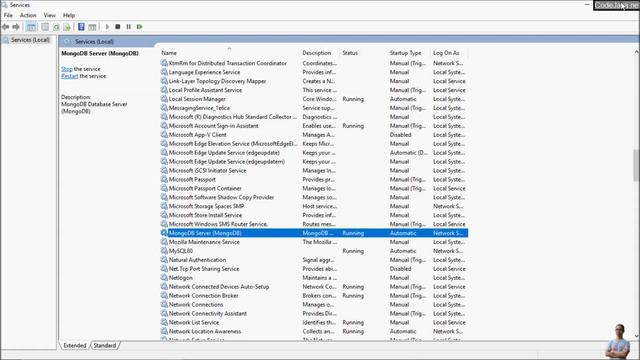Select Link-Layer Topology Discovery Mapper service
Screen dimensions: 640x360
click(x=314, y=81)
